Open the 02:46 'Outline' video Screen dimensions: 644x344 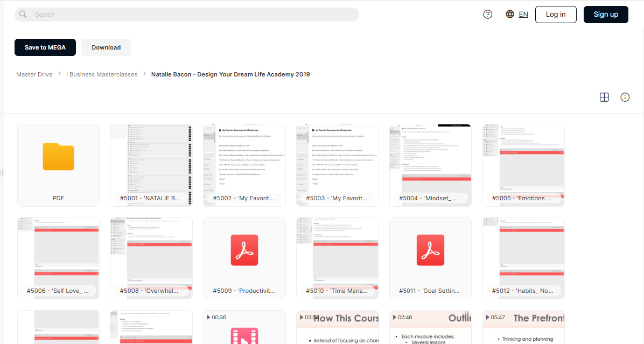[x=430, y=327]
